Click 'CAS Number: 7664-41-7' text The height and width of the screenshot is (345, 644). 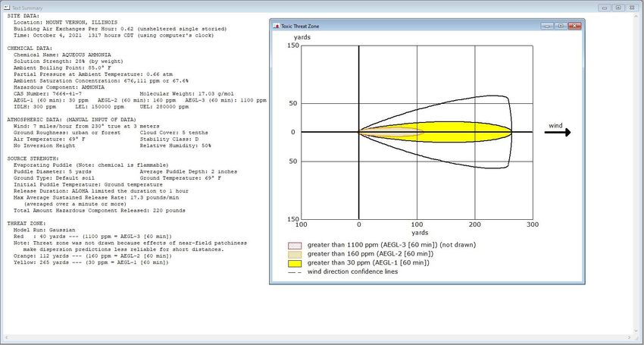(x=48, y=94)
